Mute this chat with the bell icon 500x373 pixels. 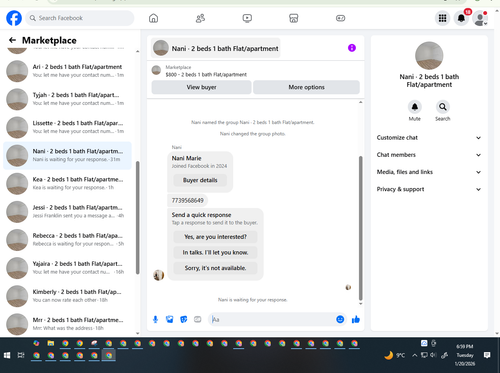415,107
